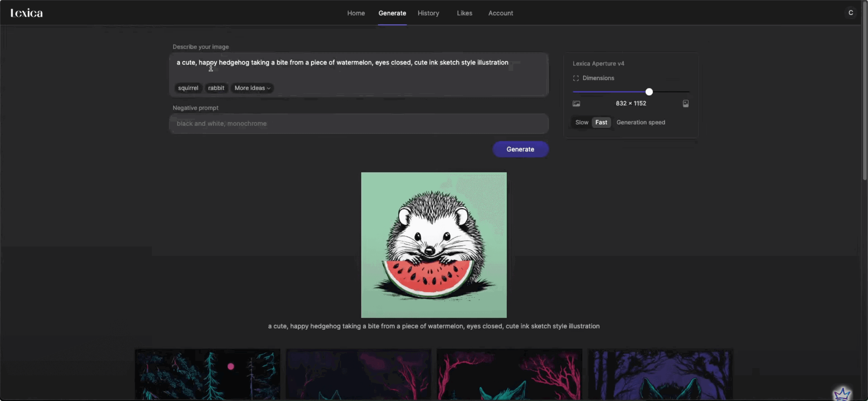The image size is (868, 401).
Task: Click the squirrel suggestion chip
Action: (188, 88)
